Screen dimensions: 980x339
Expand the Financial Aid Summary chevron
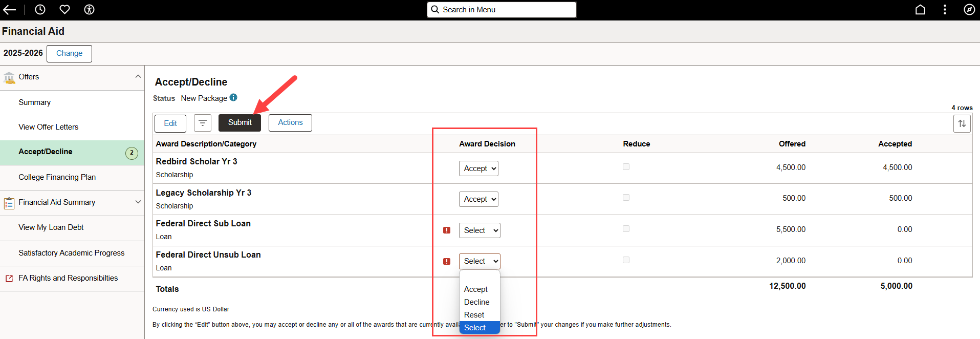click(138, 202)
